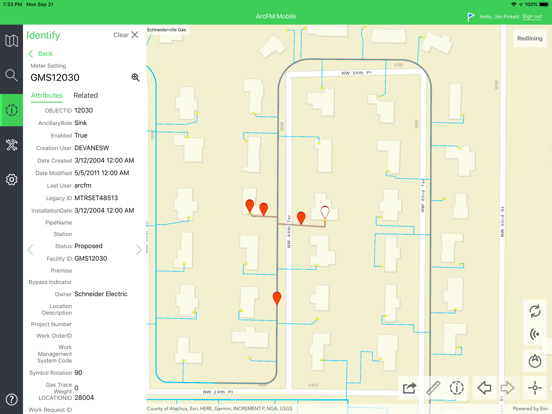Image resolution: width=552 pixels, height=414 pixels.
Task: Open the settings gear sidebar icon
Action: (x=11, y=180)
